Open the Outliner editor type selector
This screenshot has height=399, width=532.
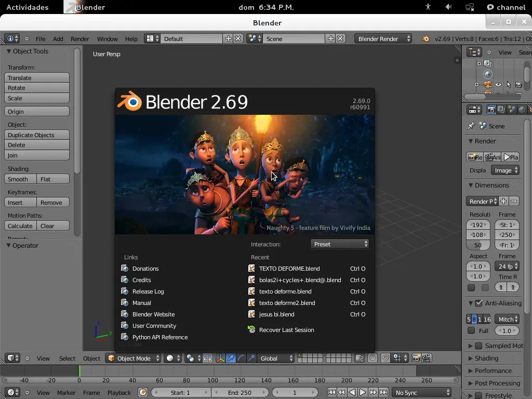pyautogui.click(x=474, y=52)
